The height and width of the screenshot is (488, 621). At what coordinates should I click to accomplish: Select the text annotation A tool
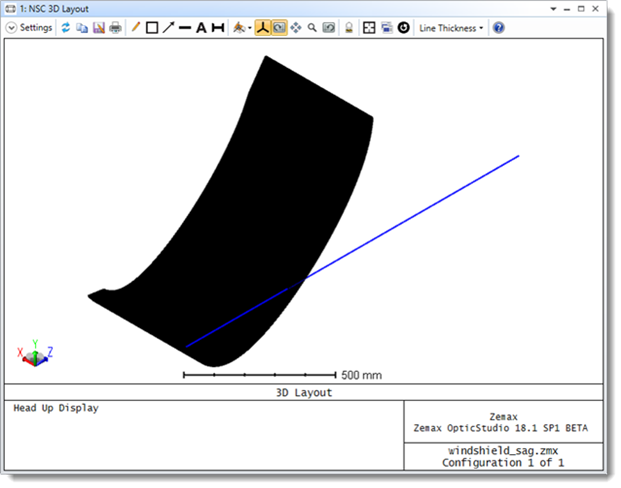point(200,28)
